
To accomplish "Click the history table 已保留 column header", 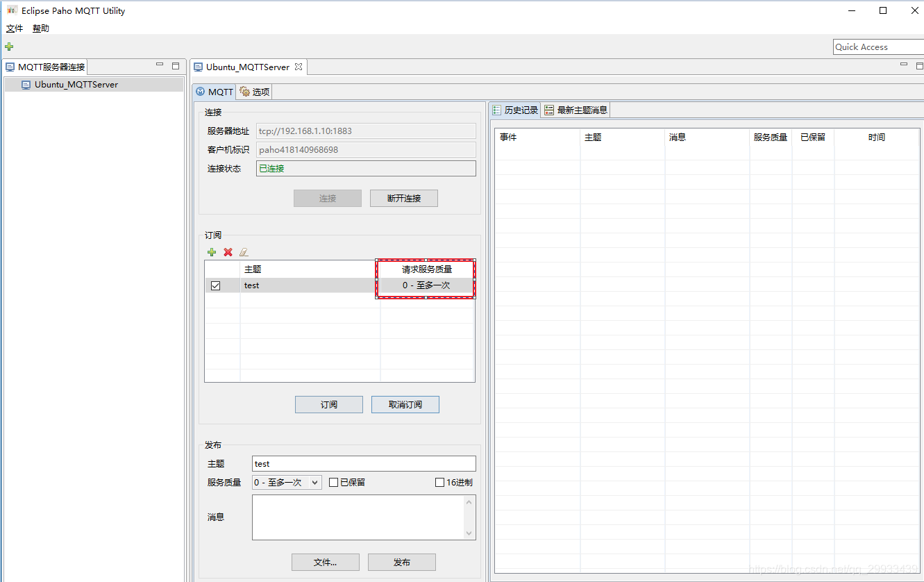I will (813, 138).
